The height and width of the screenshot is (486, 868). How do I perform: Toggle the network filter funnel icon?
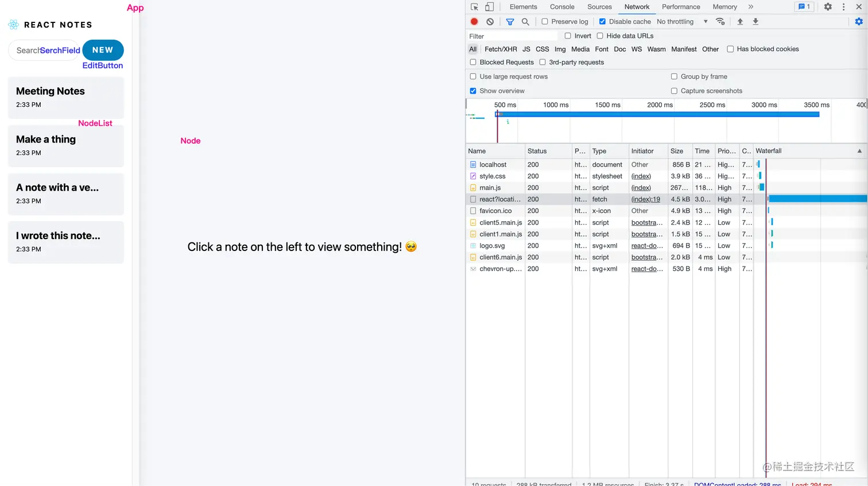coord(510,21)
